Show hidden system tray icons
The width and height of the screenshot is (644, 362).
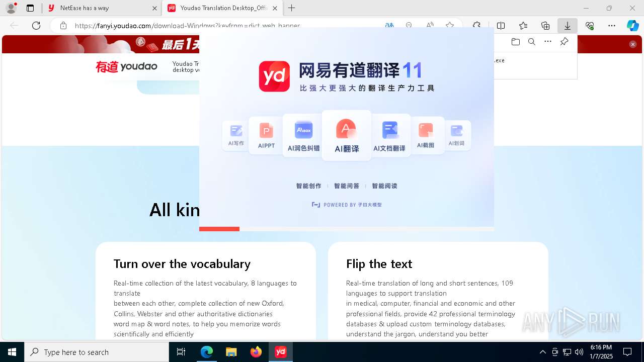pos(542,352)
